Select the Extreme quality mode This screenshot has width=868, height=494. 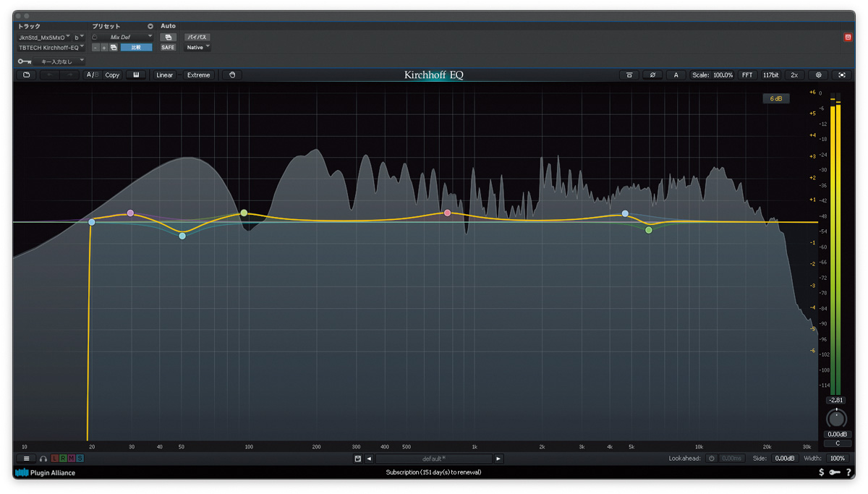point(198,74)
